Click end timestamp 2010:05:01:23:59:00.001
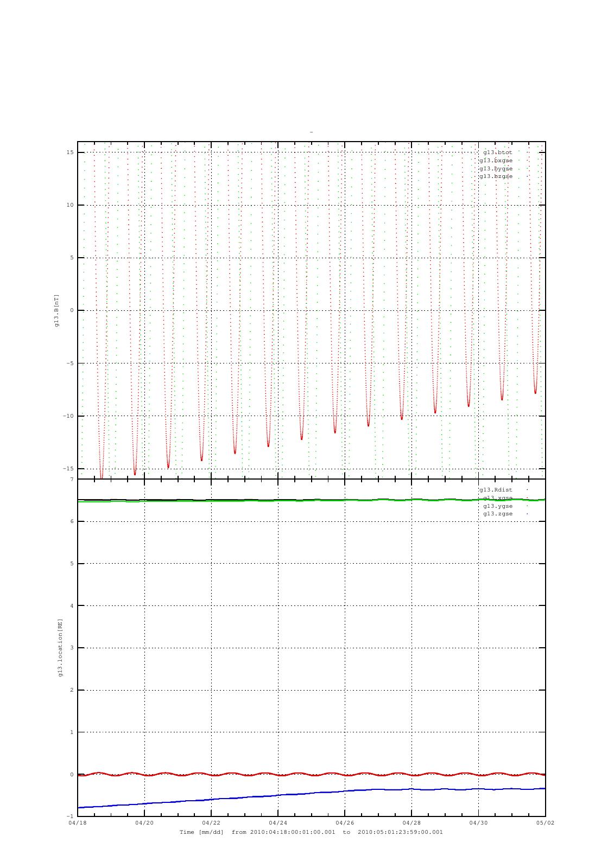 (400, 832)
